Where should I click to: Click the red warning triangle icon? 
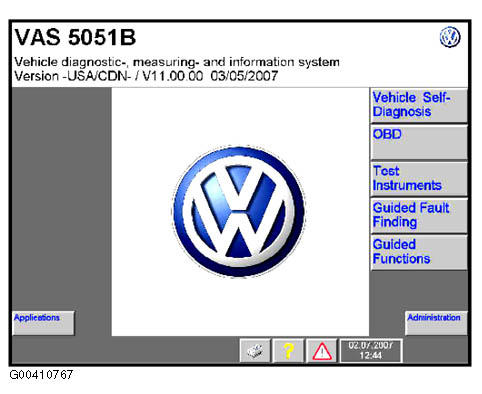click(x=321, y=351)
